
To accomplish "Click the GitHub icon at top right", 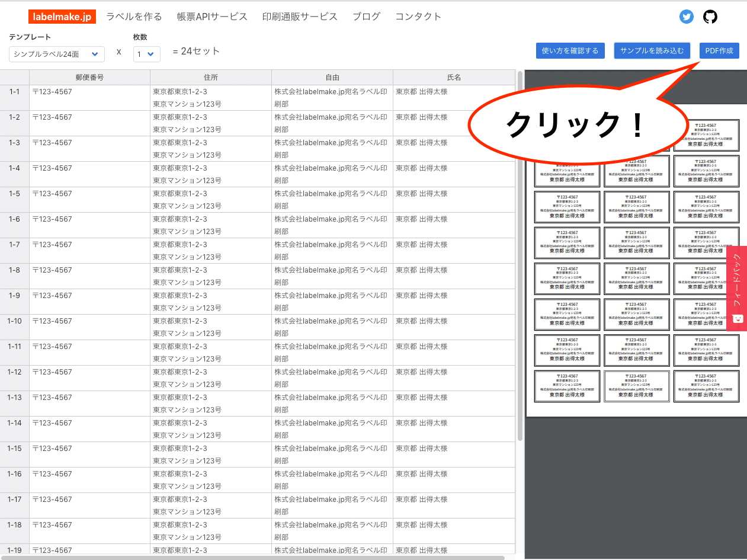I will pyautogui.click(x=710, y=17).
